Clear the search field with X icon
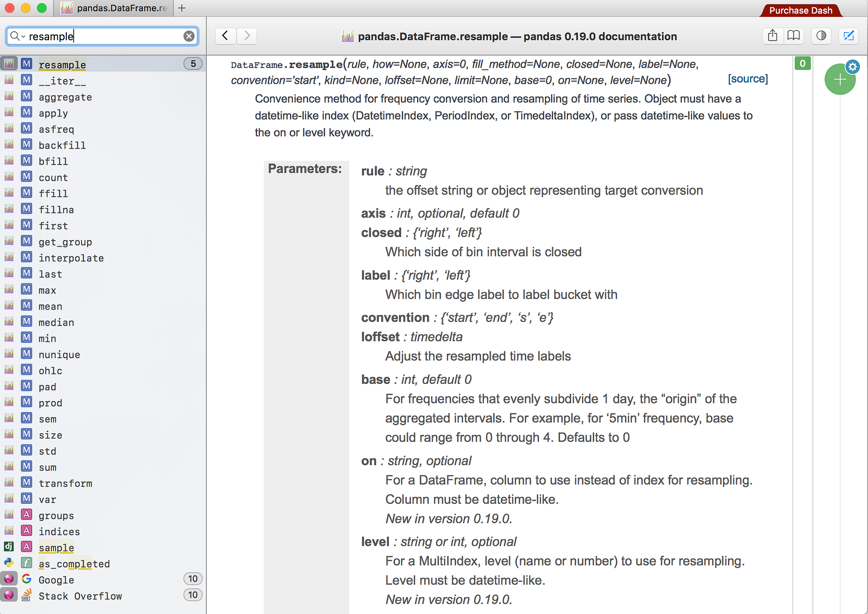 tap(189, 36)
